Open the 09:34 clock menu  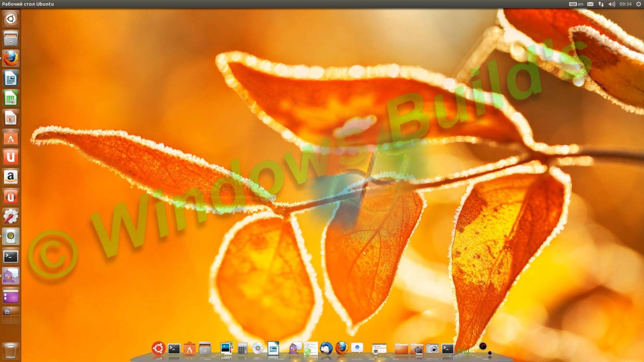[x=625, y=4]
